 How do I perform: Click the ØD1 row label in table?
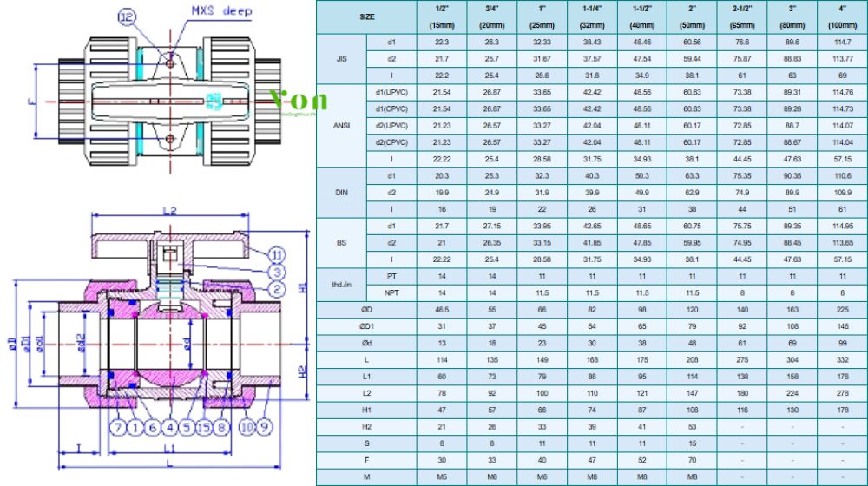pos(366,326)
